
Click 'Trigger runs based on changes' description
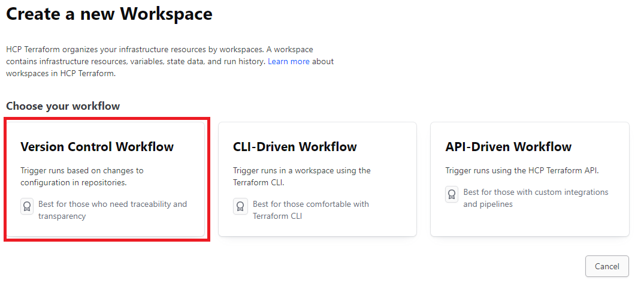click(82, 176)
